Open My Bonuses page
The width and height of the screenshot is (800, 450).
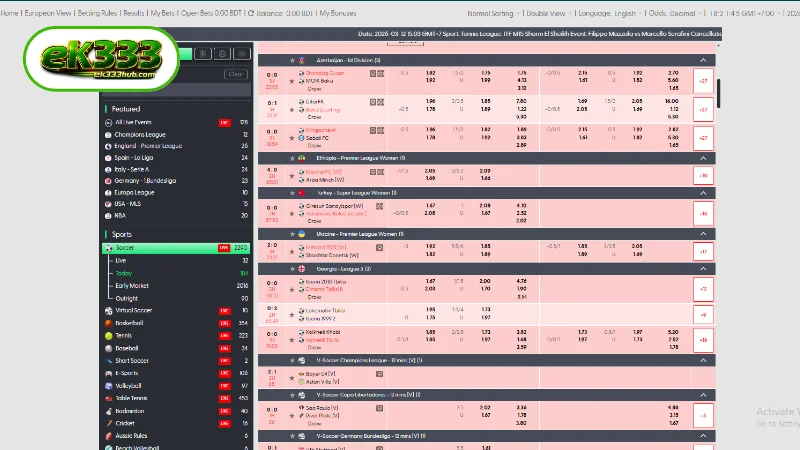pyautogui.click(x=338, y=13)
